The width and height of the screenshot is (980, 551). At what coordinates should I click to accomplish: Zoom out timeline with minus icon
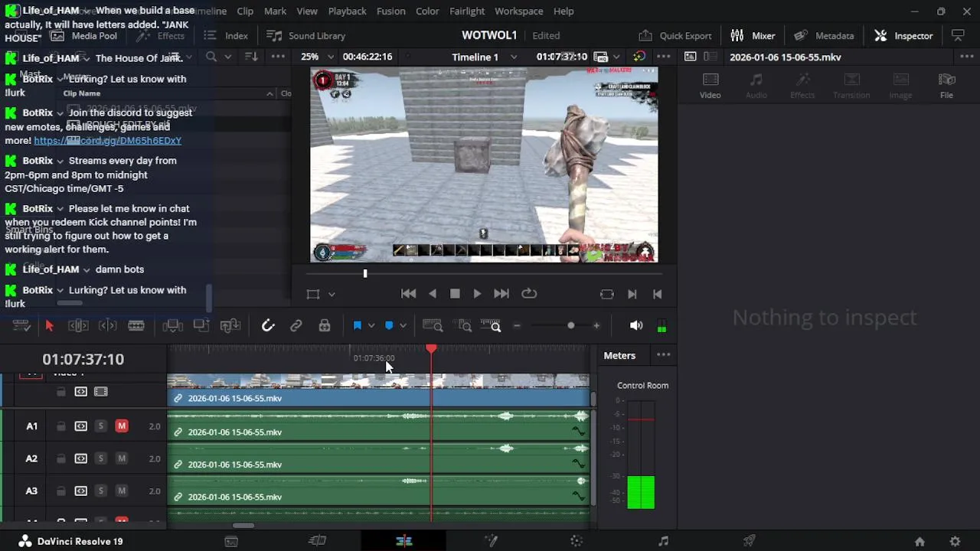[x=517, y=326]
